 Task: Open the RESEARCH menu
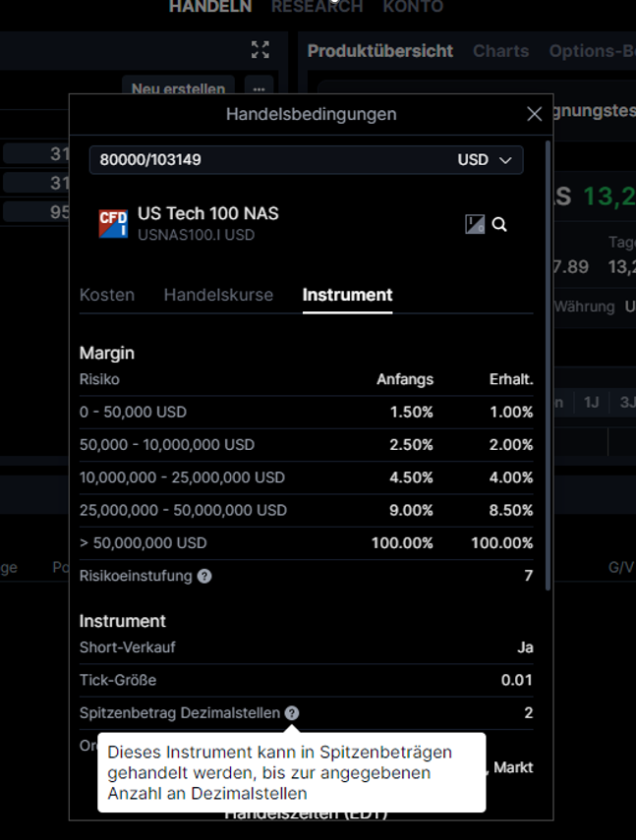(x=318, y=7)
